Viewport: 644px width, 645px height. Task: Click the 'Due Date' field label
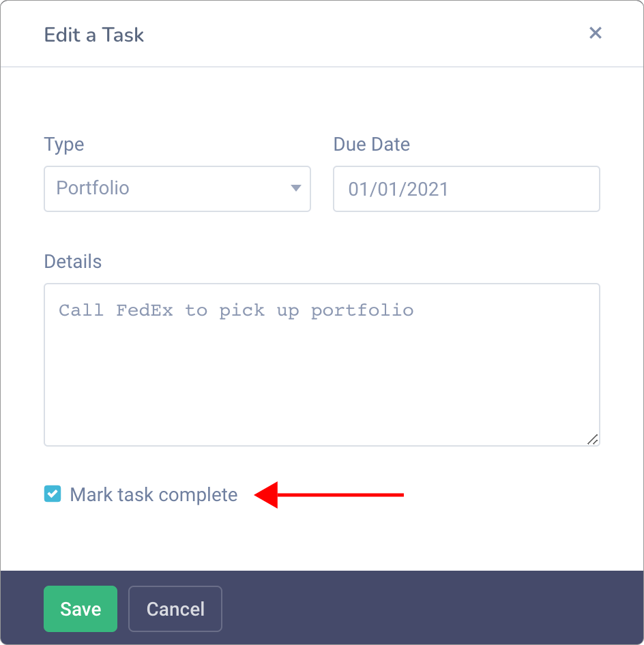coord(372,145)
